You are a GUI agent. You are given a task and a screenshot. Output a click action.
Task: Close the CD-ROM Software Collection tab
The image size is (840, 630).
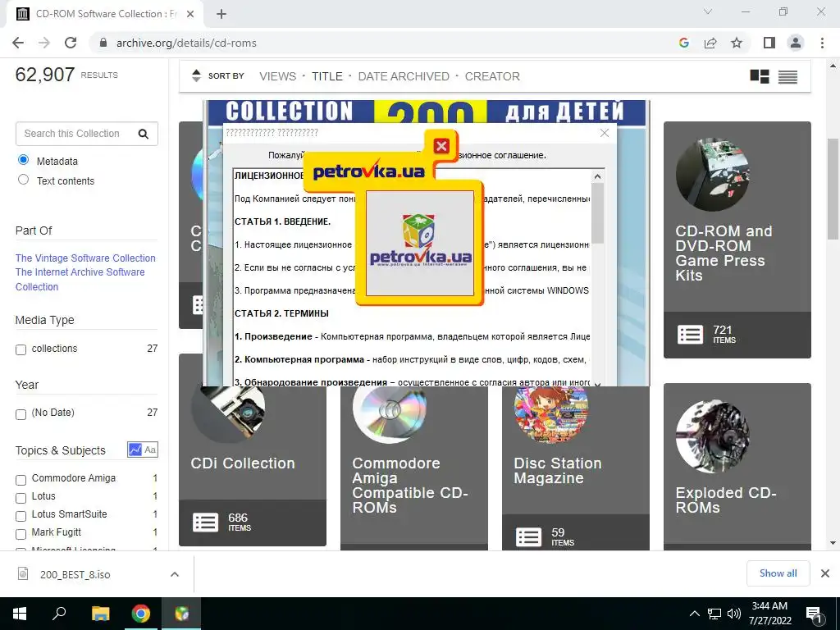coord(189,14)
